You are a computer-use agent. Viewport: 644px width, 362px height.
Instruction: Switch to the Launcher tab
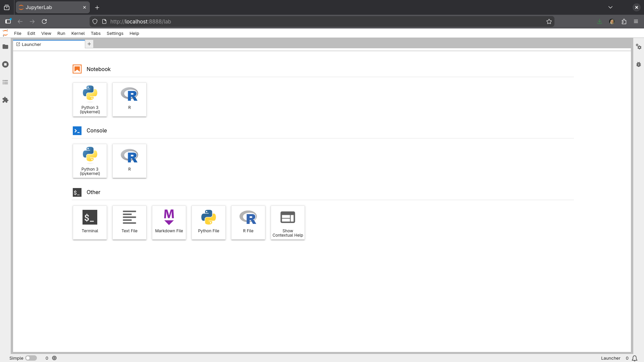[x=32, y=44]
